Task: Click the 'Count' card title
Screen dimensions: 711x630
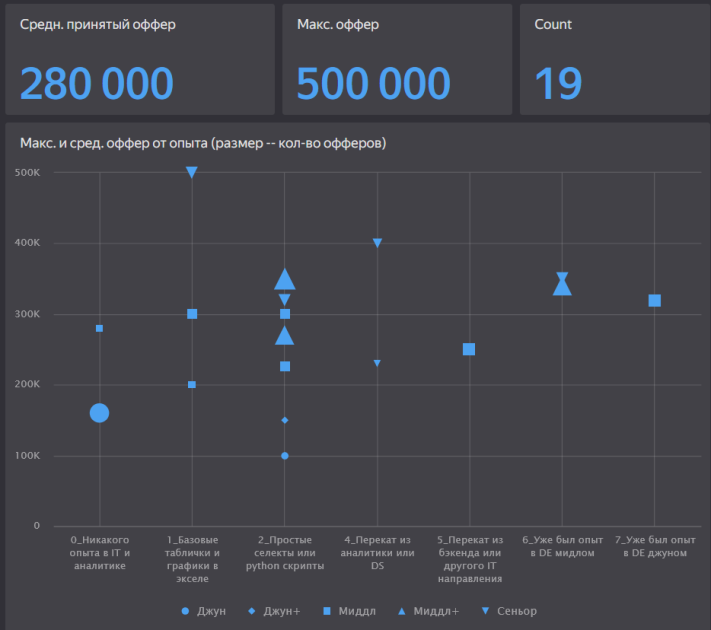Action: 553,24
